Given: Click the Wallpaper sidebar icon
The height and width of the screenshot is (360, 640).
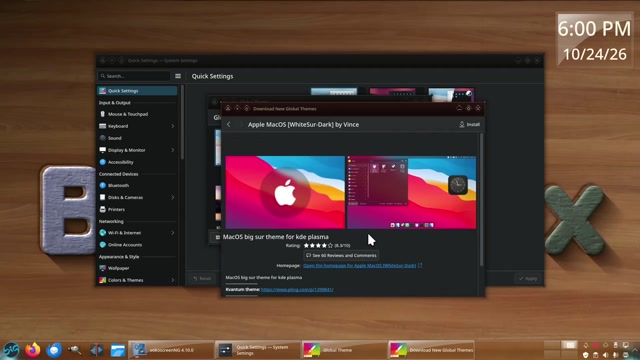Looking at the screenshot, I should tap(102, 268).
